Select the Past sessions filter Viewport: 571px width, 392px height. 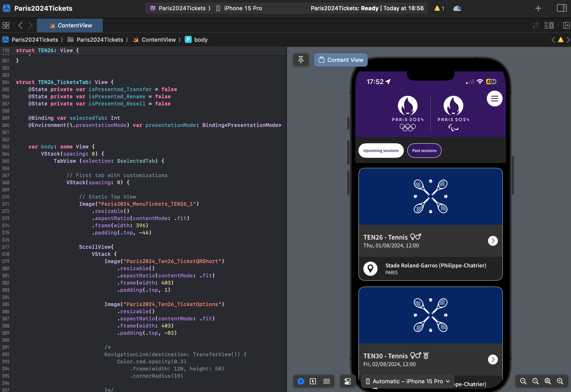click(424, 150)
